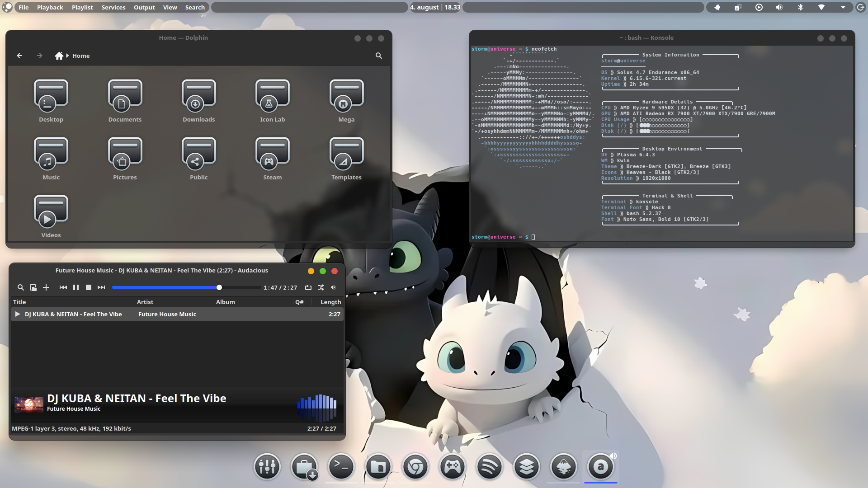
Task: Select the Feel The Vibe playlist row
Action: [x=177, y=314]
